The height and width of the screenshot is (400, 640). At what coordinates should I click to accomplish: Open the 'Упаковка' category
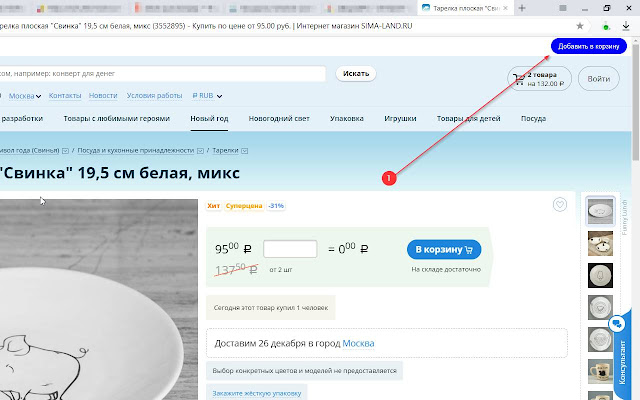click(347, 118)
